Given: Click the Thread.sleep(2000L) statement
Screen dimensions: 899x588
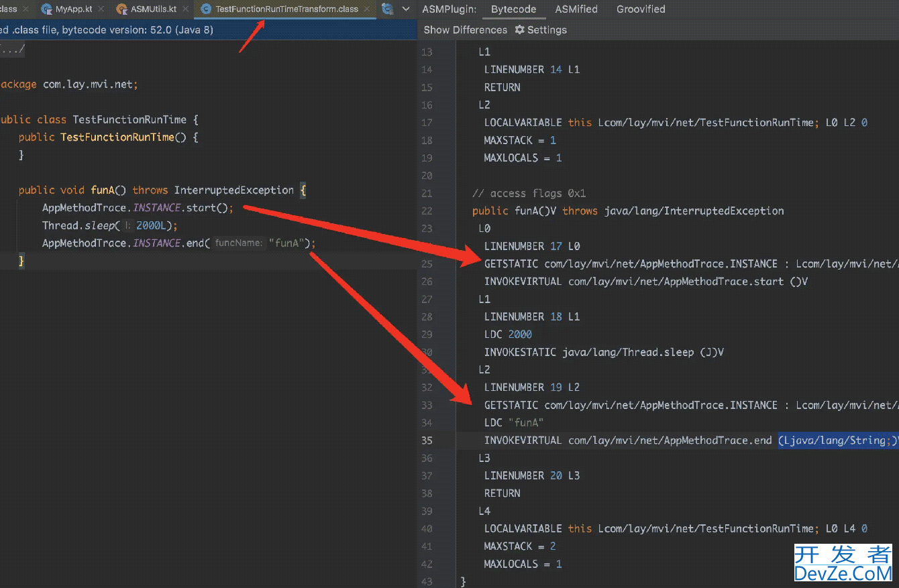Looking at the screenshot, I should [x=109, y=225].
